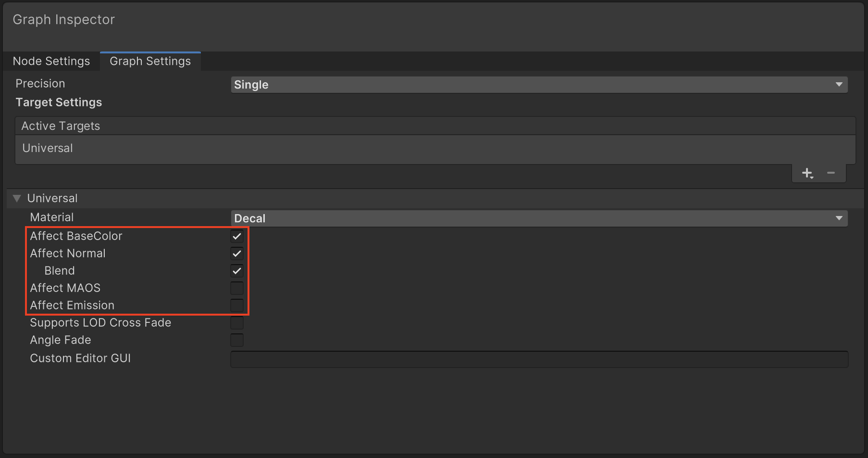The height and width of the screenshot is (458, 868).
Task: Select the Universal entry in Active Targets
Action: [x=48, y=148]
